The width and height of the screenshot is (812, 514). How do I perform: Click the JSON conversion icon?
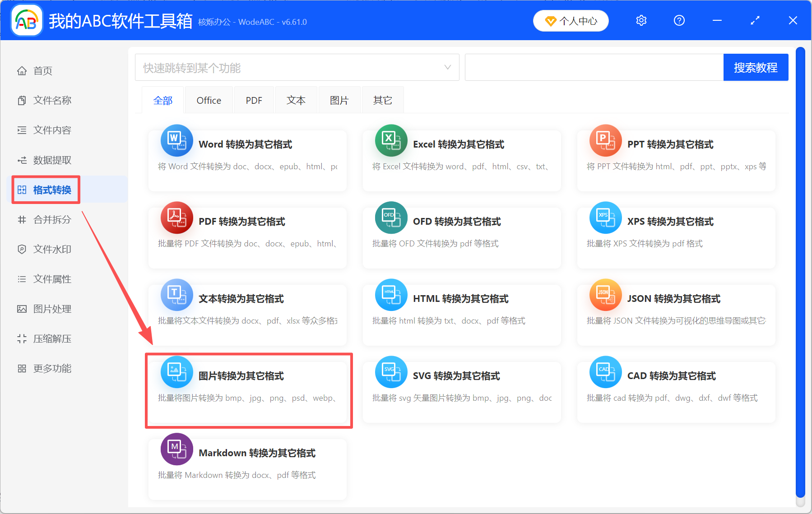(605, 295)
